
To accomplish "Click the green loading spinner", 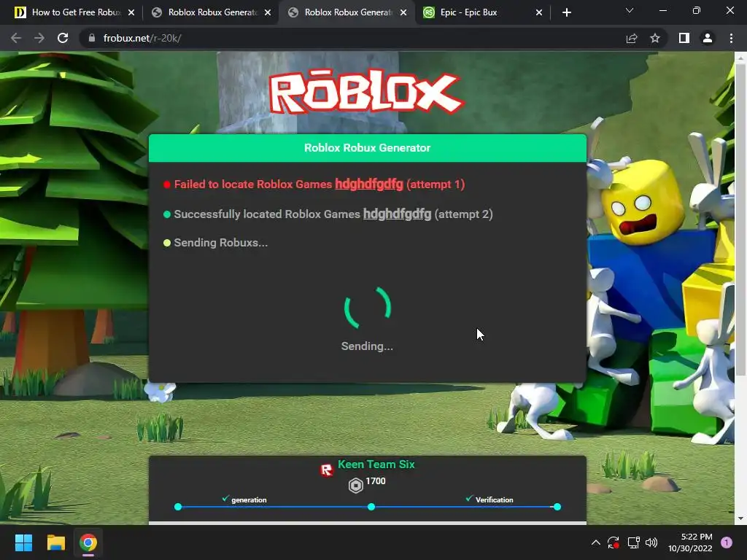I will [x=368, y=308].
